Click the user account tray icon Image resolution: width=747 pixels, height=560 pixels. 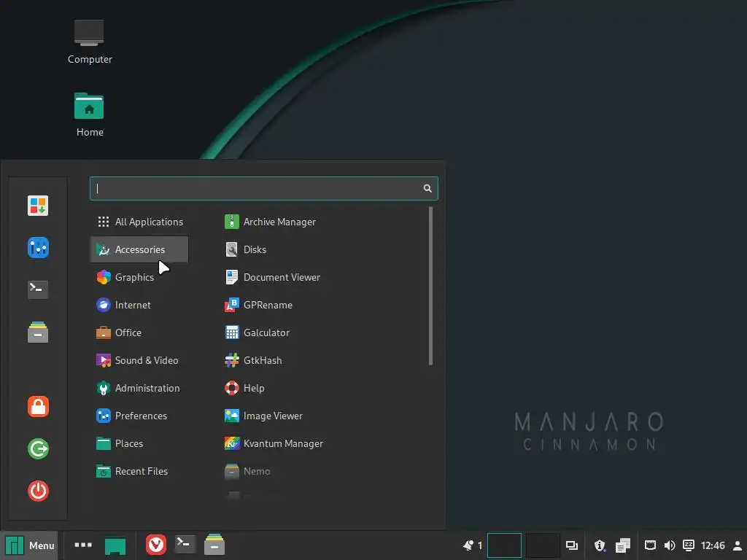pos(738,545)
